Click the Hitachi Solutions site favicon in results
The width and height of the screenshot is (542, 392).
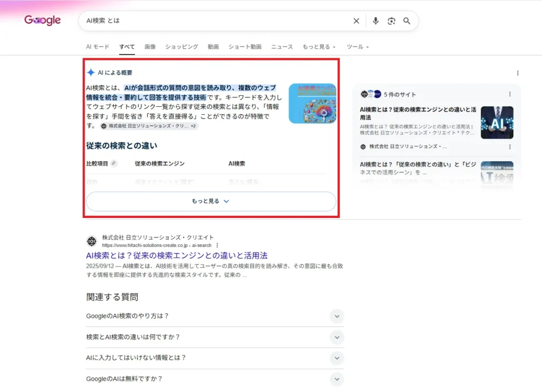tap(92, 241)
